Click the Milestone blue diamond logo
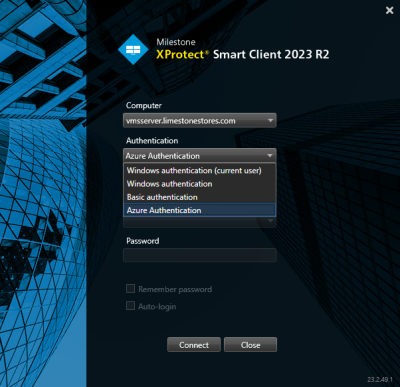The image size is (400, 387). pos(133,49)
